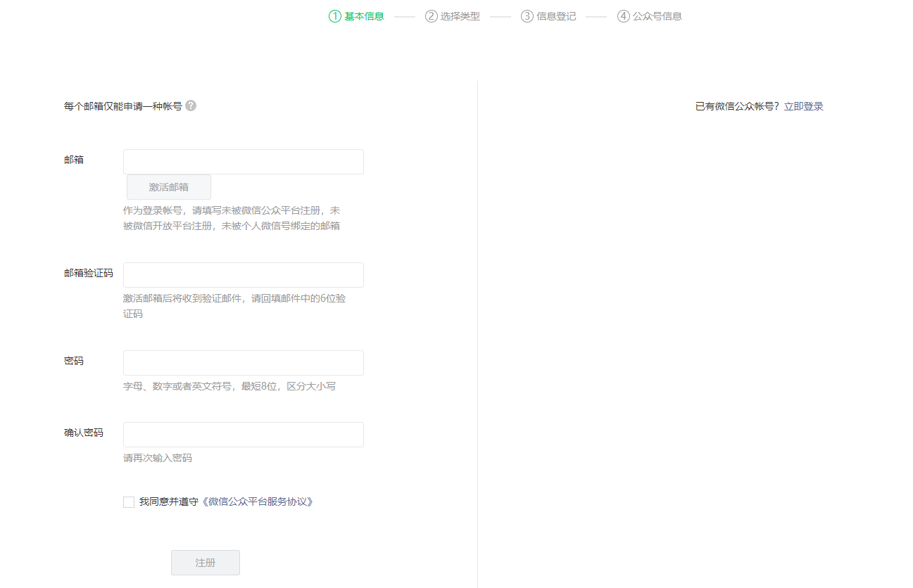This screenshot has height=588, width=913.
Task: Click the step 1 circled number icon
Action: click(335, 16)
